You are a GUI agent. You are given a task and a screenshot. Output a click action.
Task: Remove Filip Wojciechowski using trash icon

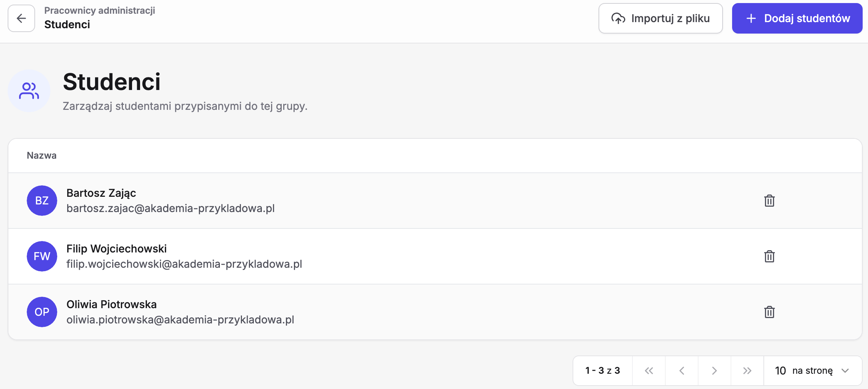pyautogui.click(x=769, y=256)
